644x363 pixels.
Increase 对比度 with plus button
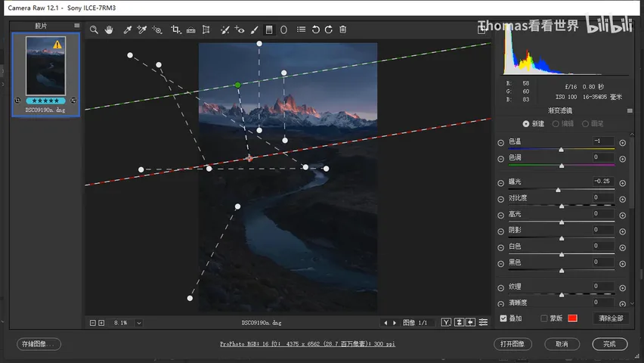(x=623, y=199)
